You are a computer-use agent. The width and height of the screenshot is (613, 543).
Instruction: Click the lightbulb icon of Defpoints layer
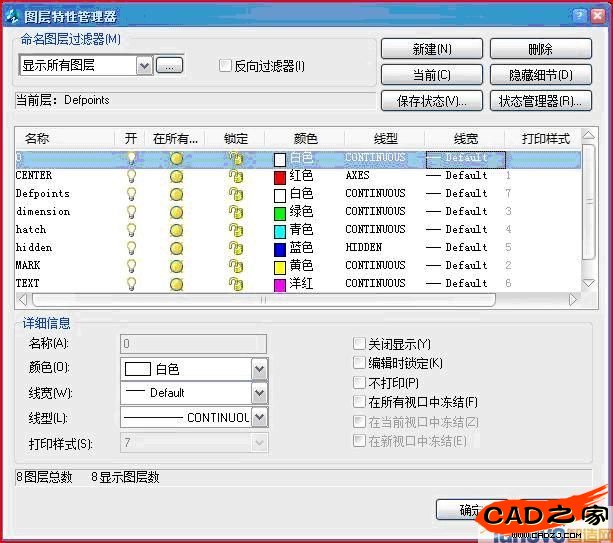130,194
